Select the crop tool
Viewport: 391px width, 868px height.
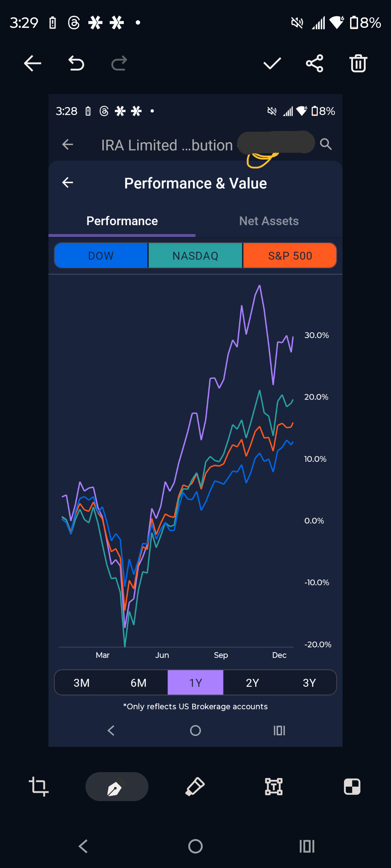click(39, 787)
